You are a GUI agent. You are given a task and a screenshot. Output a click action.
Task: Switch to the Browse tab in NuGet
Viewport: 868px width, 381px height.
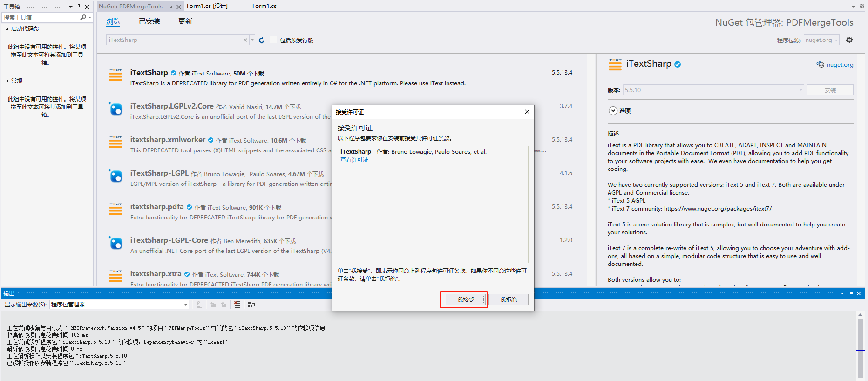click(x=113, y=21)
